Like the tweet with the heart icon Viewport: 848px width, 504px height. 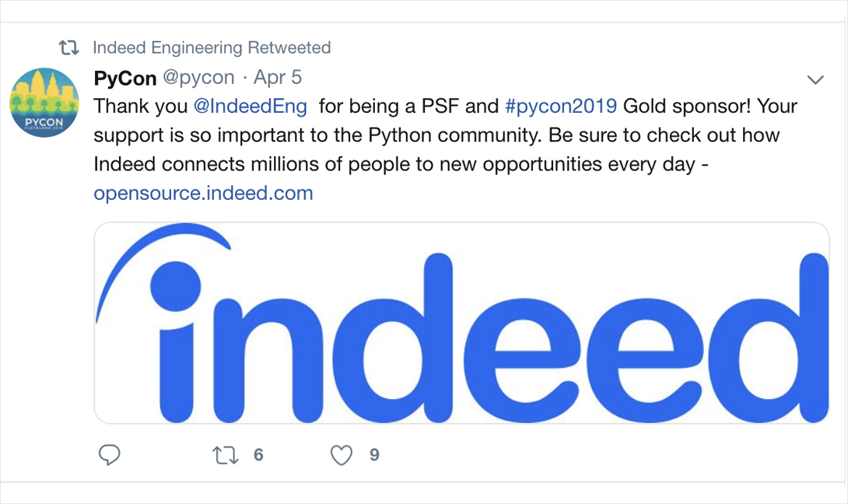(342, 454)
